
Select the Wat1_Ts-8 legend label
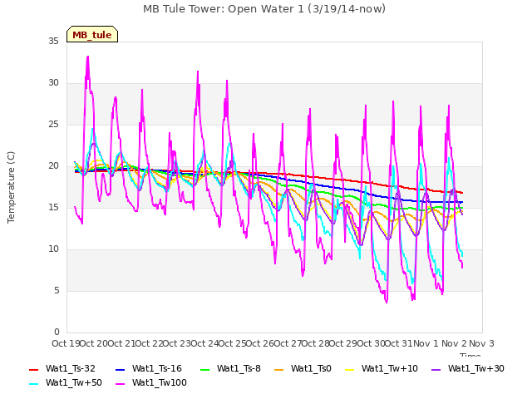coord(239,368)
